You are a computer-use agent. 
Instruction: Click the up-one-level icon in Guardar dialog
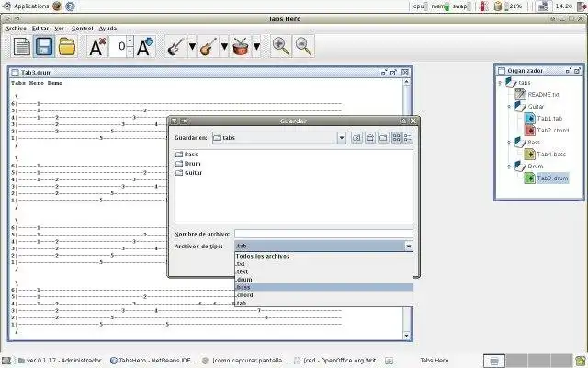click(356, 138)
